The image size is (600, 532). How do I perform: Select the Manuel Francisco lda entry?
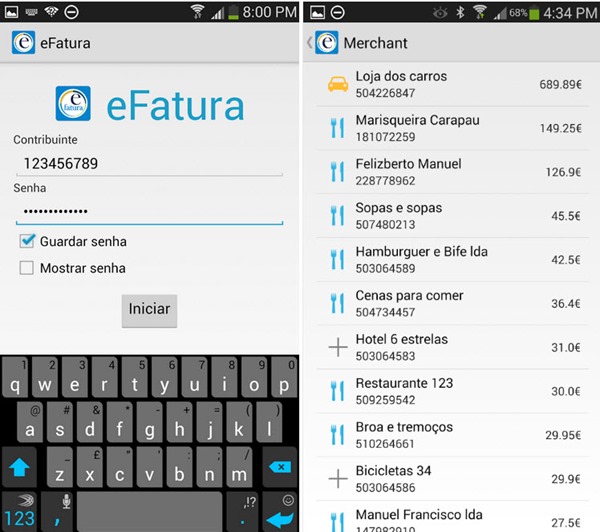pos(452,517)
